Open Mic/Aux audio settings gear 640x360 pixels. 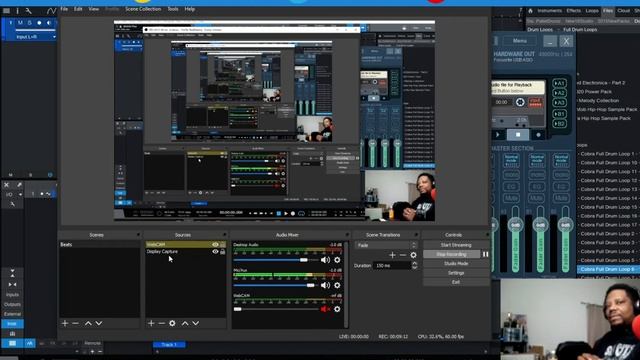[337, 285]
